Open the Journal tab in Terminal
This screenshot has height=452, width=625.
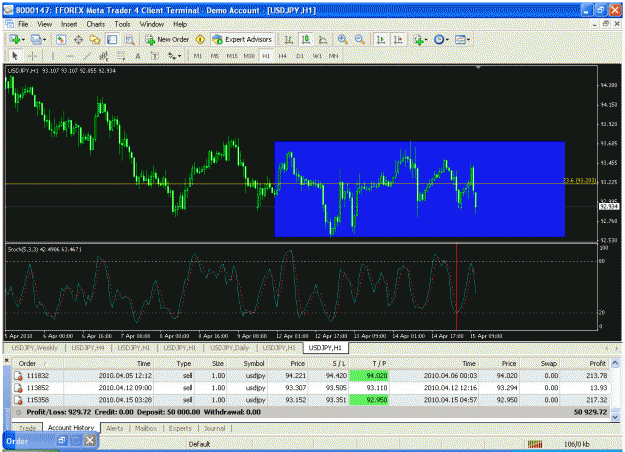[214, 428]
